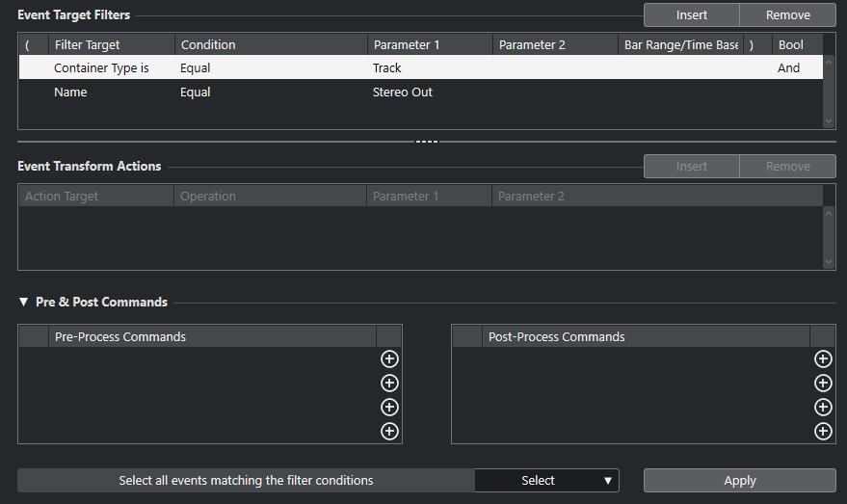Image resolution: width=847 pixels, height=504 pixels.
Task: Click the Name filter target cell
Action: pyautogui.click(x=70, y=93)
